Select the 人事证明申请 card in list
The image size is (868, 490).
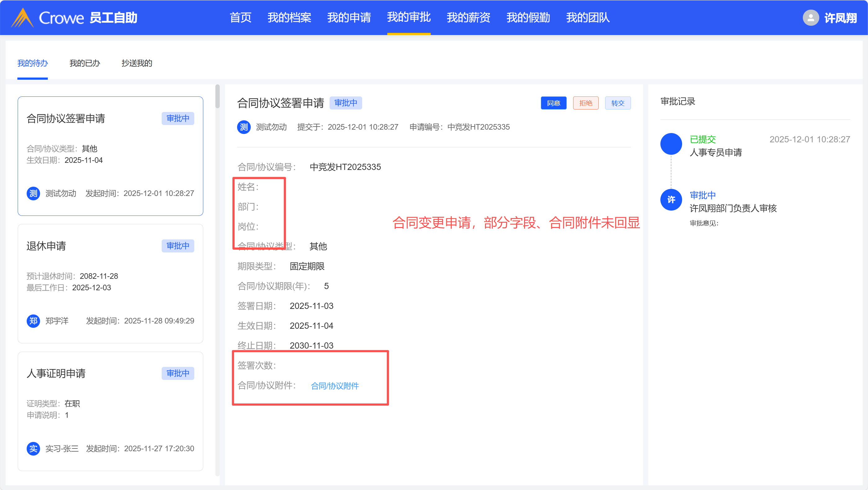[x=110, y=411]
